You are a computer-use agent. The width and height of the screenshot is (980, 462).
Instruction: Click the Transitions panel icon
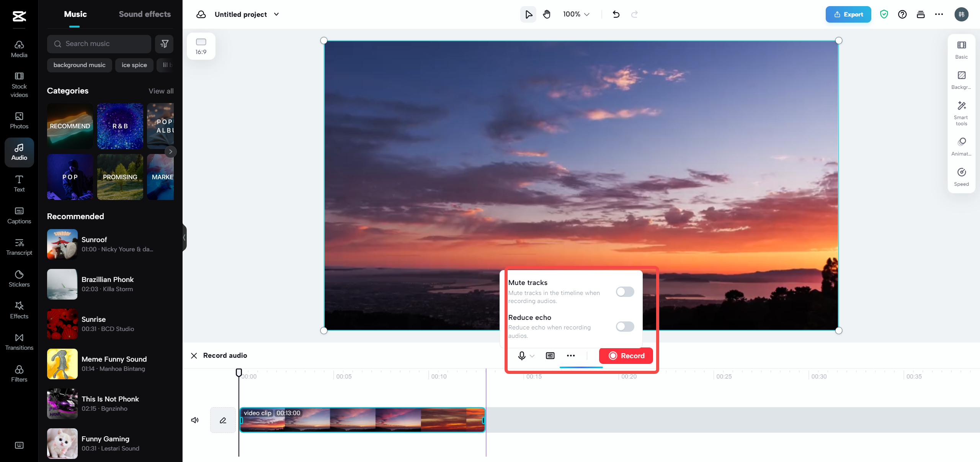(19, 341)
